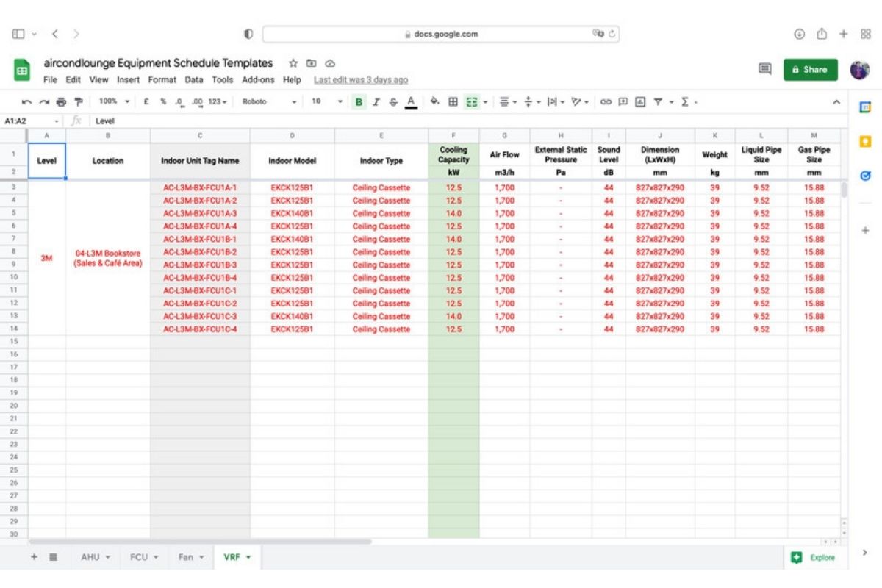This screenshot has height=588, width=882.
Task: Select the paint format tool
Action: [x=78, y=102]
